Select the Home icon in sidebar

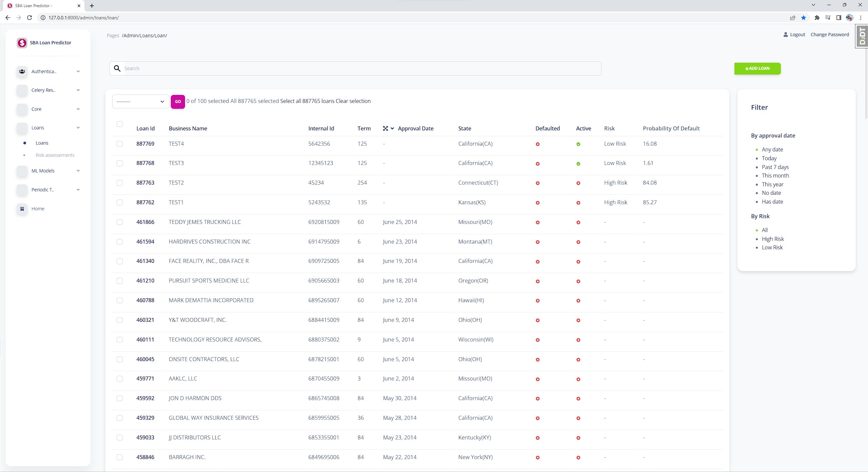pos(22,209)
